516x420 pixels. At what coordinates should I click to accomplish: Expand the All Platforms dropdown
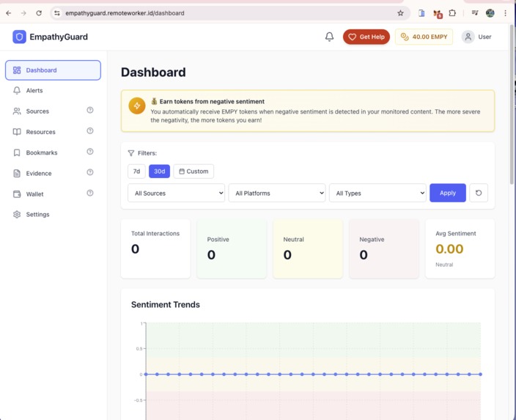[x=277, y=193]
